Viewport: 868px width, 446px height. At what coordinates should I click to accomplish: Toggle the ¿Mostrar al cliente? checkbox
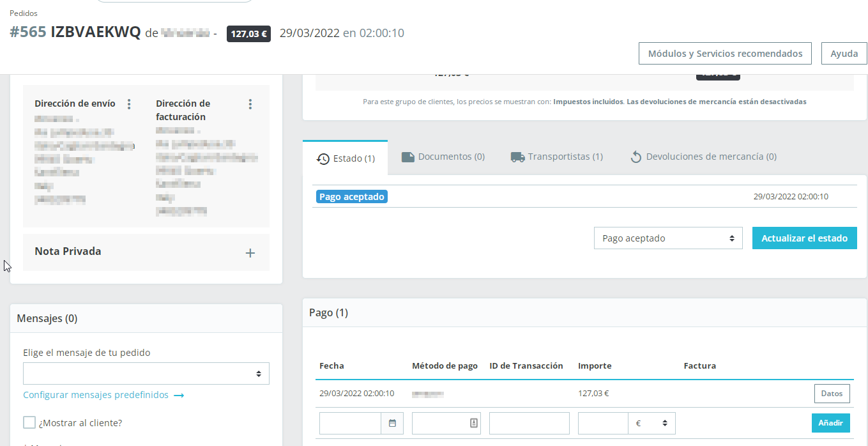29,422
